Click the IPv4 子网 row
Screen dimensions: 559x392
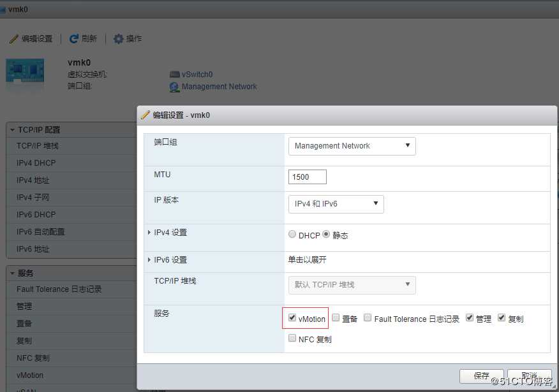pos(71,197)
